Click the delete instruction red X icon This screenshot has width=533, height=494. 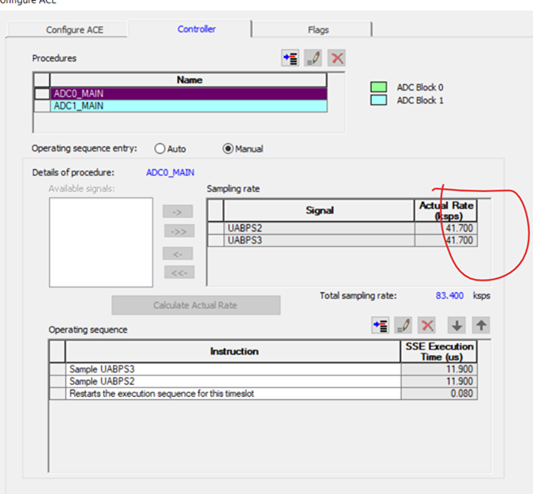point(427,325)
